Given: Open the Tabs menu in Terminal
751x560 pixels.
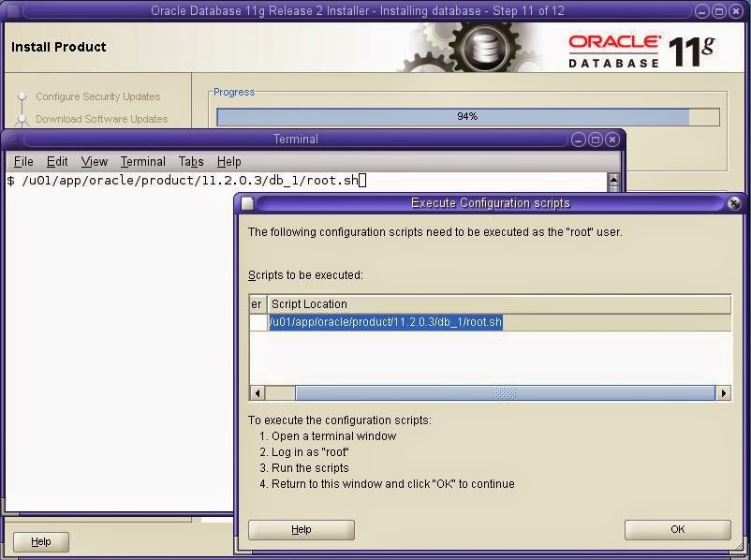Looking at the screenshot, I should click(x=191, y=162).
